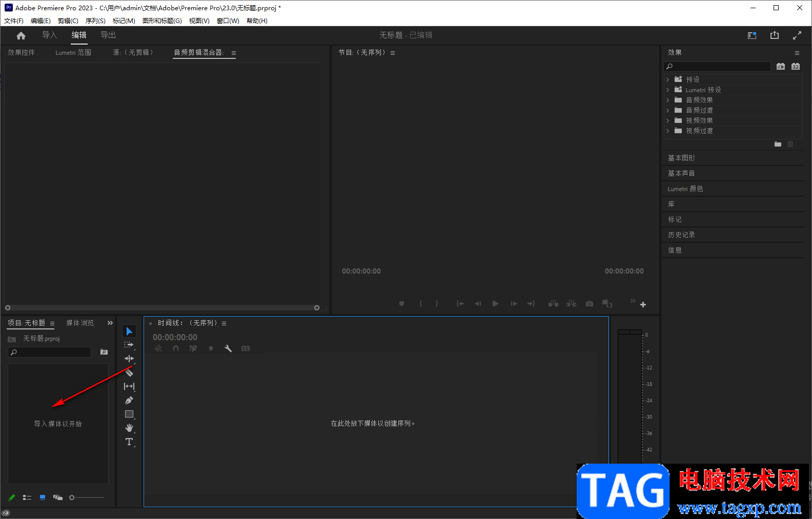Click the Home icon in workspace bar

21,35
